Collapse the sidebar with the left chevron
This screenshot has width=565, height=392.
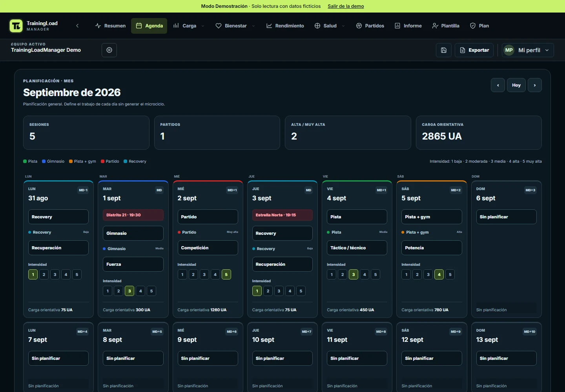click(x=77, y=26)
